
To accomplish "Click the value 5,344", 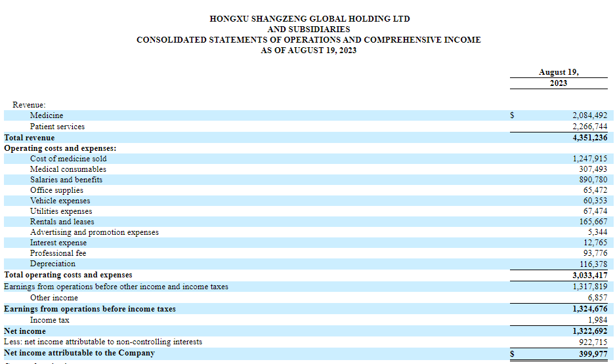I will (x=597, y=233).
